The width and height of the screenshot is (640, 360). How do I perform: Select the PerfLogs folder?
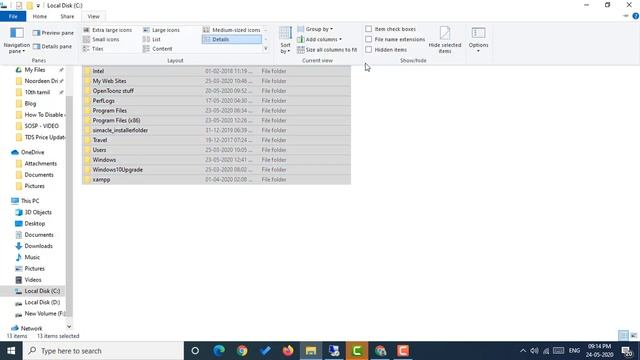click(216, 100)
